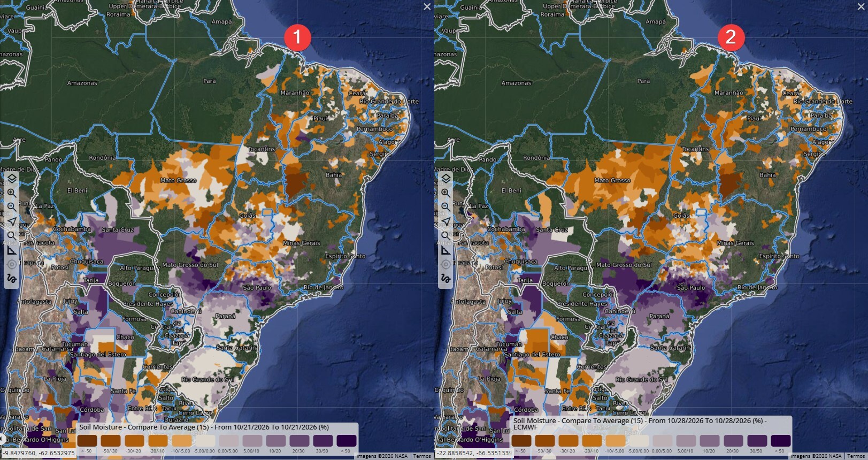Click the Pará label on left map
This screenshot has height=460, width=868.
coord(210,81)
